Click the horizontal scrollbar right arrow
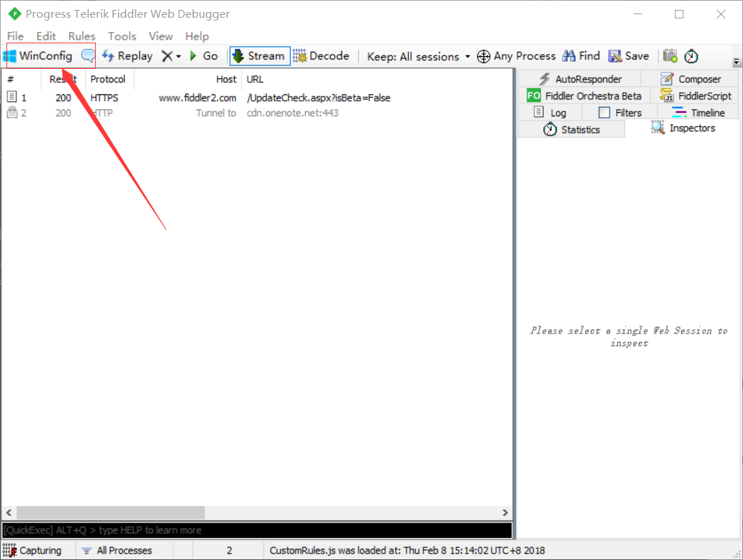This screenshot has width=743, height=560. pyautogui.click(x=505, y=512)
